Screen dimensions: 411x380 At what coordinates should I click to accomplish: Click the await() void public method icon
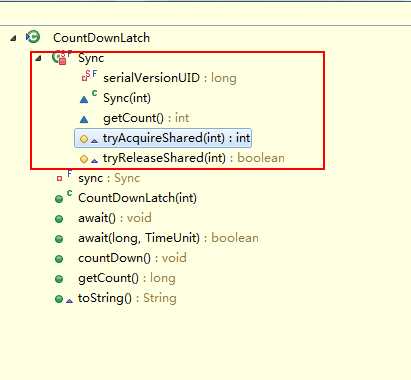59,219
